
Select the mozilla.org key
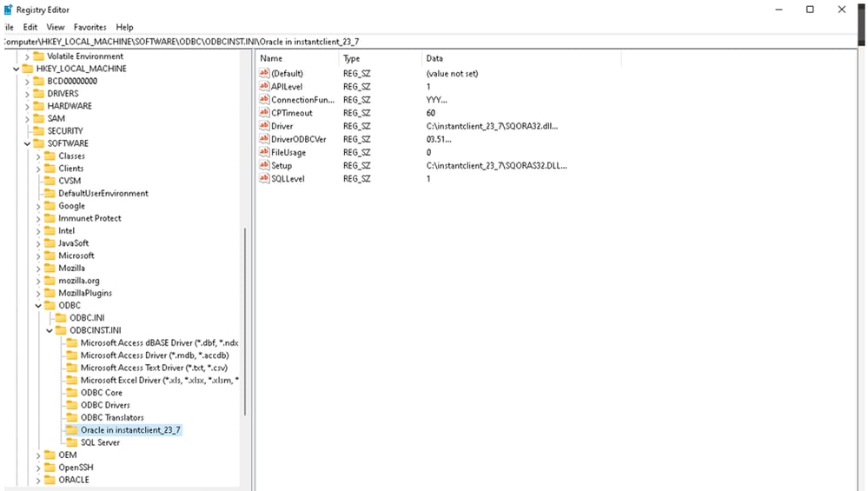click(x=79, y=281)
